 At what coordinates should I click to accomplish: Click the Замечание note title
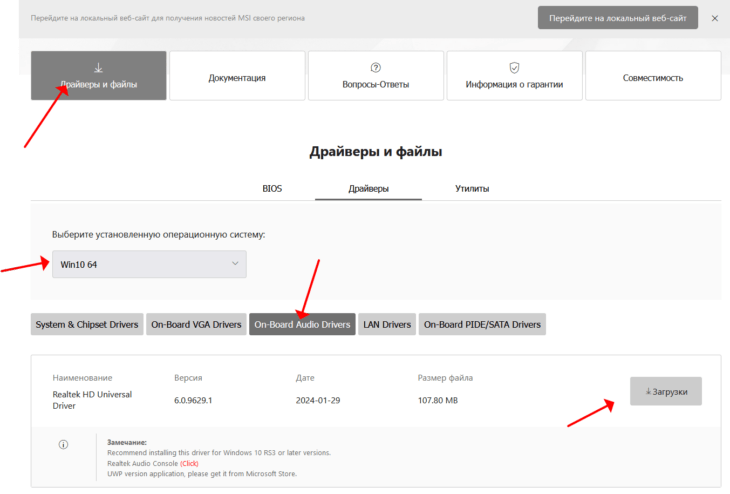pyautogui.click(x=127, y=442)
